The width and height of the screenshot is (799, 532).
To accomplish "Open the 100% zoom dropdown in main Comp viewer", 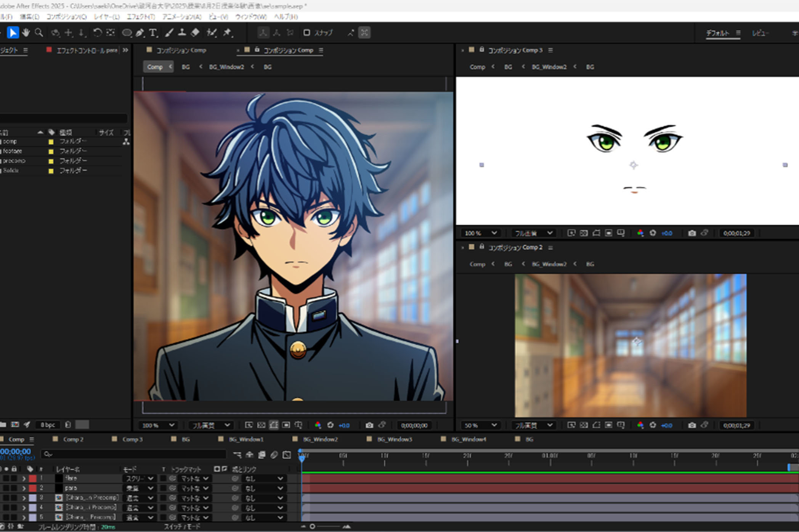I will click(x=158, y=425).
